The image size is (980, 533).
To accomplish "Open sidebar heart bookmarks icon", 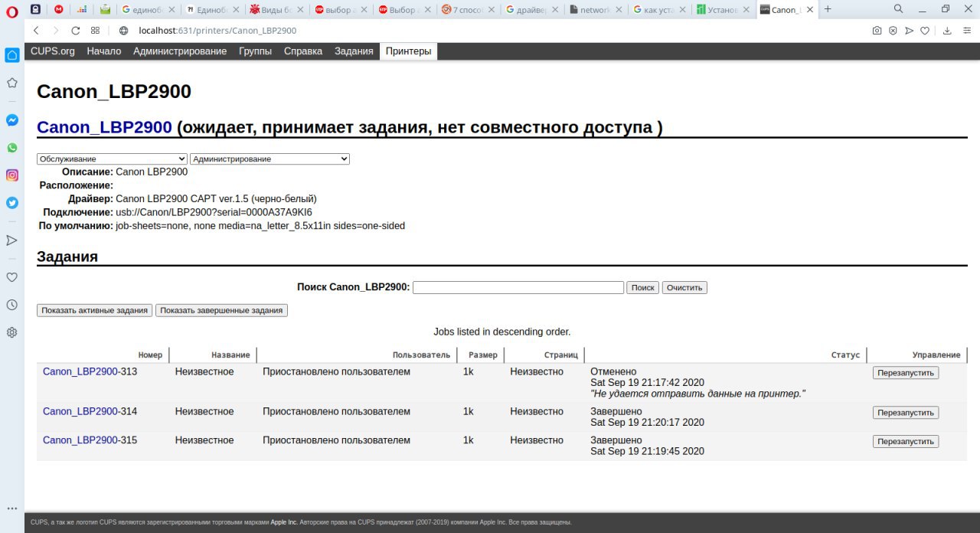I will [11, 277].
